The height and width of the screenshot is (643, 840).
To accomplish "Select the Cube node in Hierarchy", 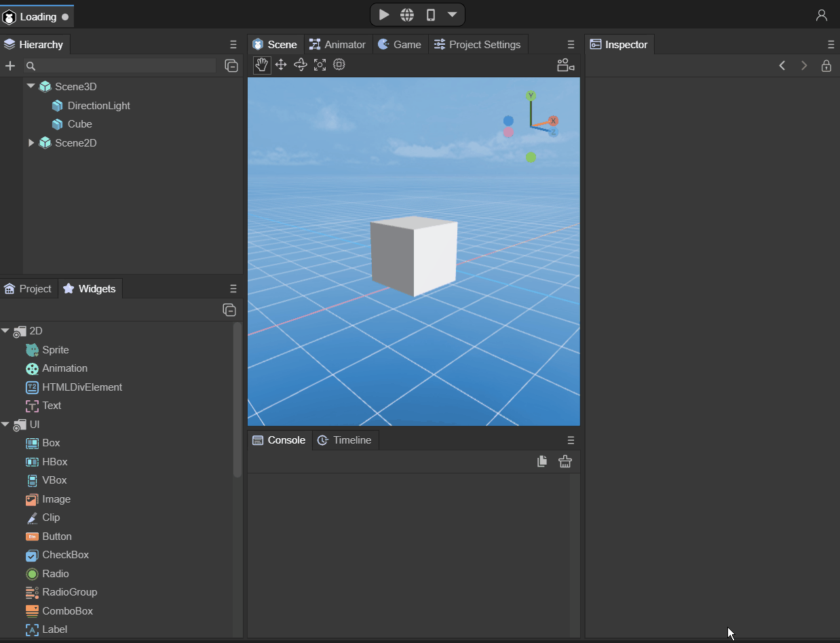I will pos(79,124).
